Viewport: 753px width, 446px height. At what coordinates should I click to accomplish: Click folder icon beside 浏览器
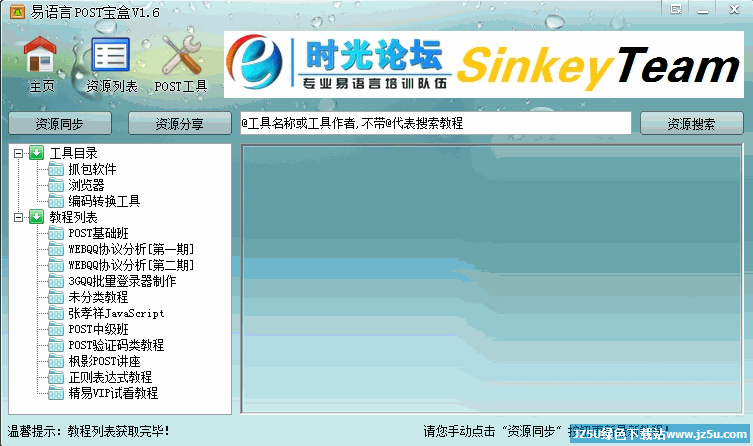(56, 185)
